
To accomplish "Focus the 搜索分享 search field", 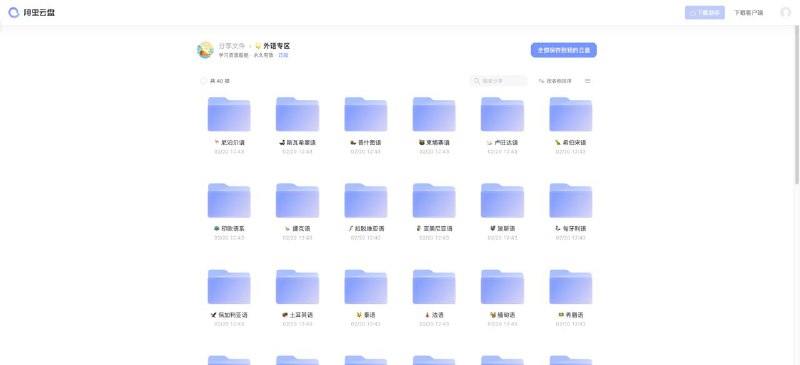I will point(498,81).
